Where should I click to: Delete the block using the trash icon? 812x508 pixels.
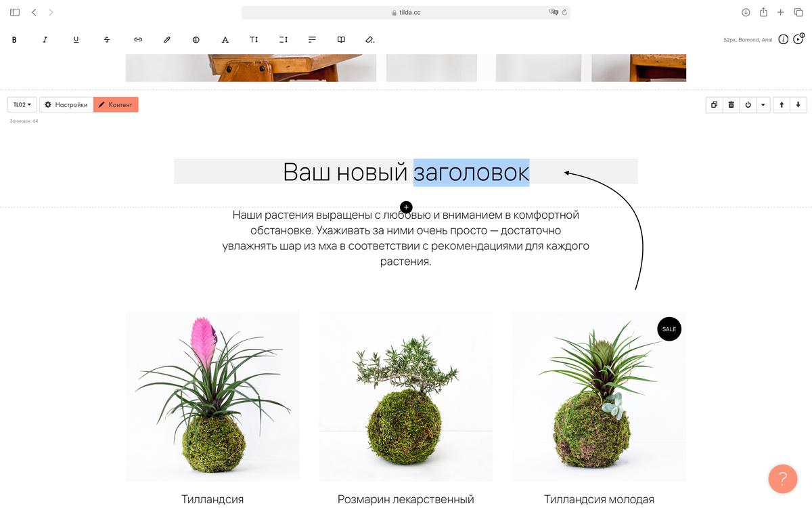point(731,104)
